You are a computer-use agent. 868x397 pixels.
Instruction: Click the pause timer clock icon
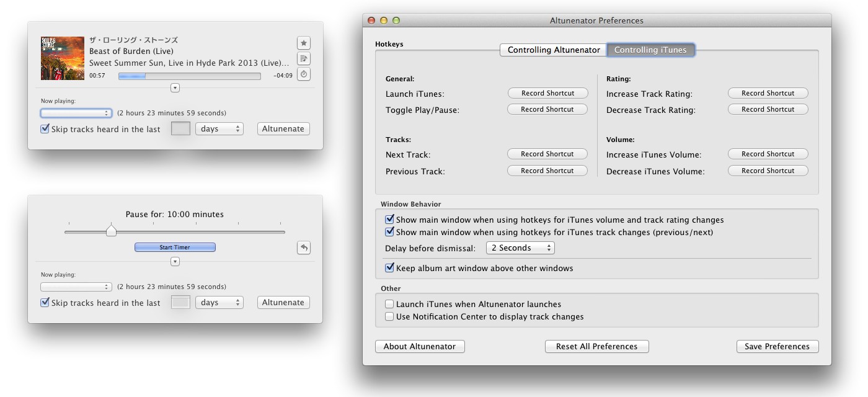click(x=304, y=74)
